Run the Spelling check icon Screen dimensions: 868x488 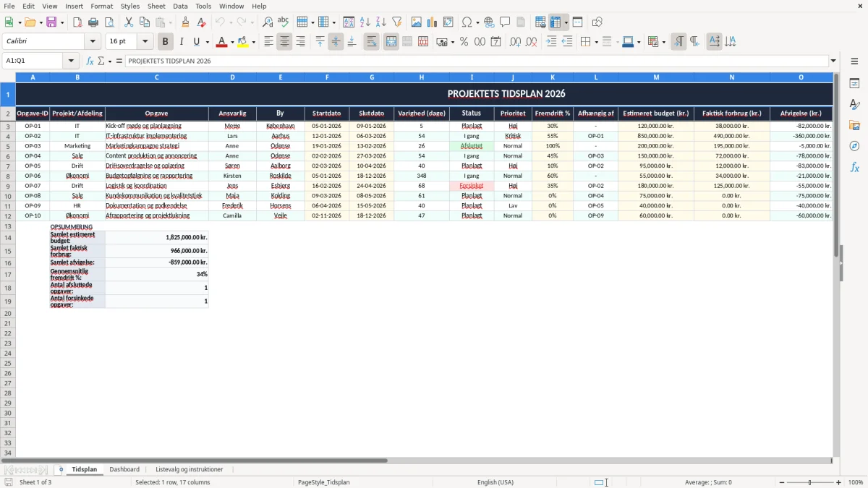[284, 22]
